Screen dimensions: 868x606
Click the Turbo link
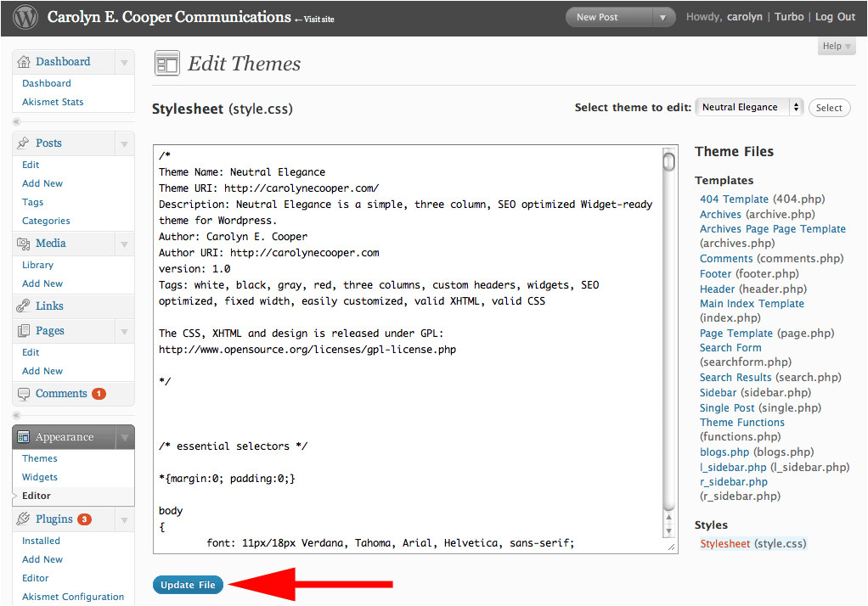tap(789, 17)
